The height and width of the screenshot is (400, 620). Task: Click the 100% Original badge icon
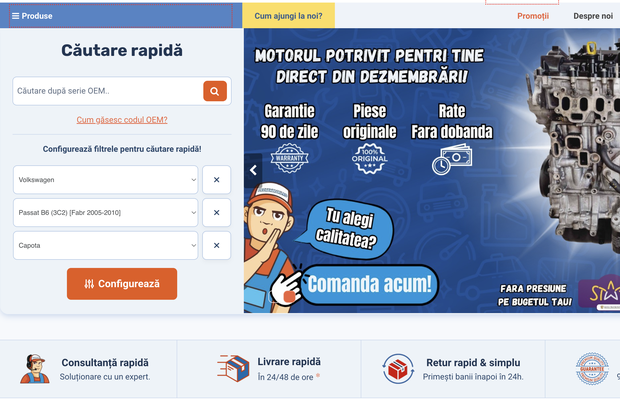(x=369, y=158)
